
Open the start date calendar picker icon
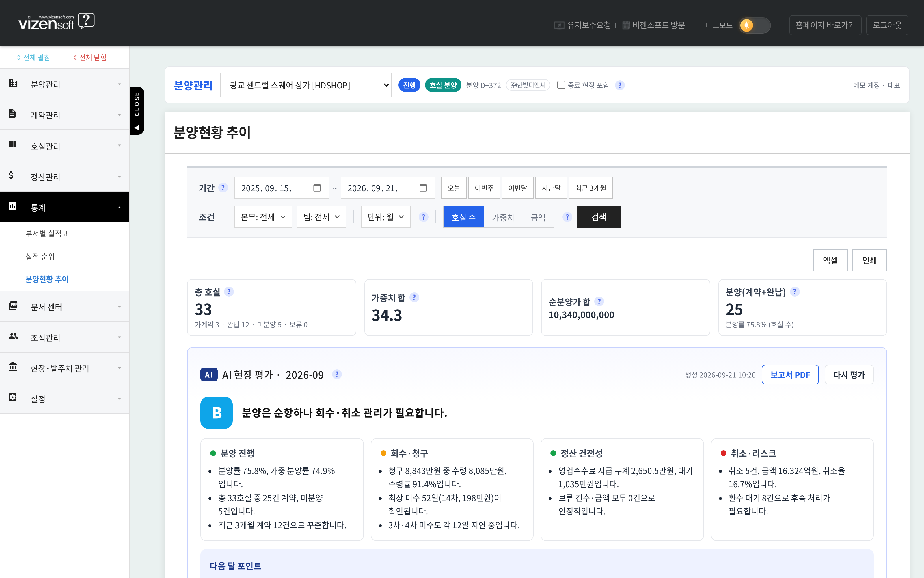tap(317, 188)
